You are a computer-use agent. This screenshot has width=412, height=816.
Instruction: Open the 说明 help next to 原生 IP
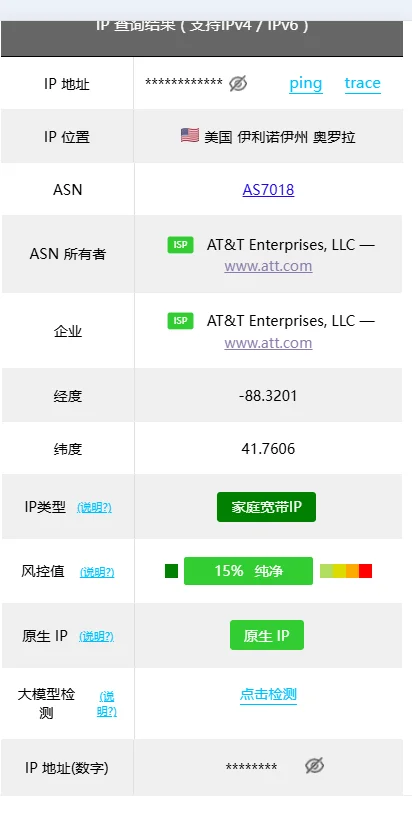coord(96,636)
